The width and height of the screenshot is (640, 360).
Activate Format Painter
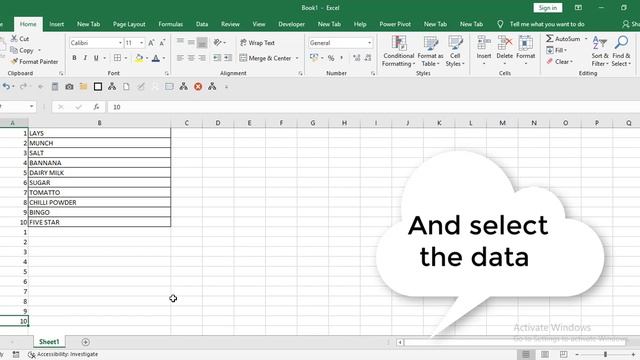pos(34,62)
